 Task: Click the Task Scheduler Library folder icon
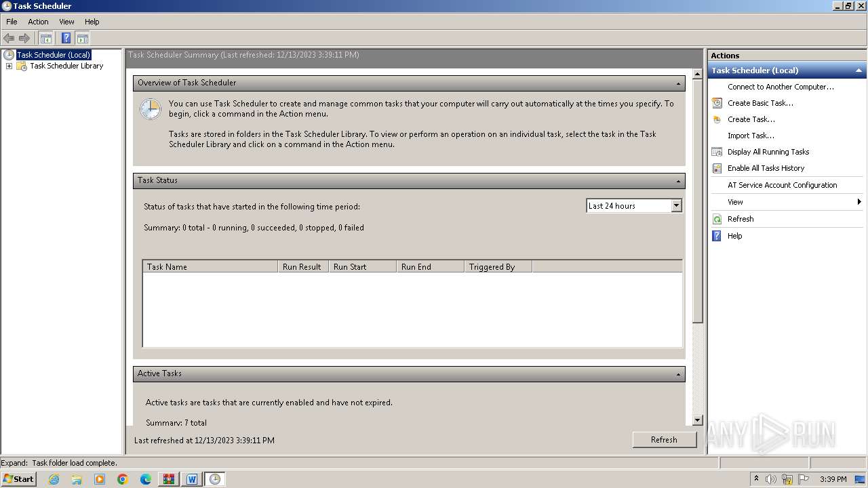tap(22, 66)
